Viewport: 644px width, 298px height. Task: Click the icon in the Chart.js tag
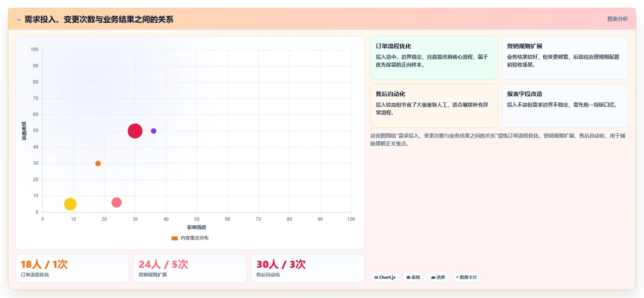[376, 277]
